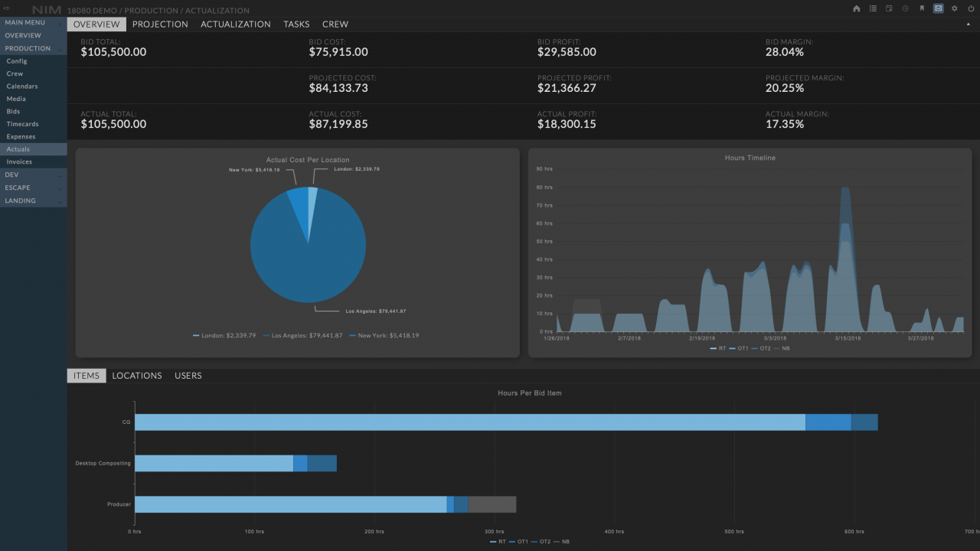
Task: Open settings via the gear icon
Action: [x=955, y=9]
